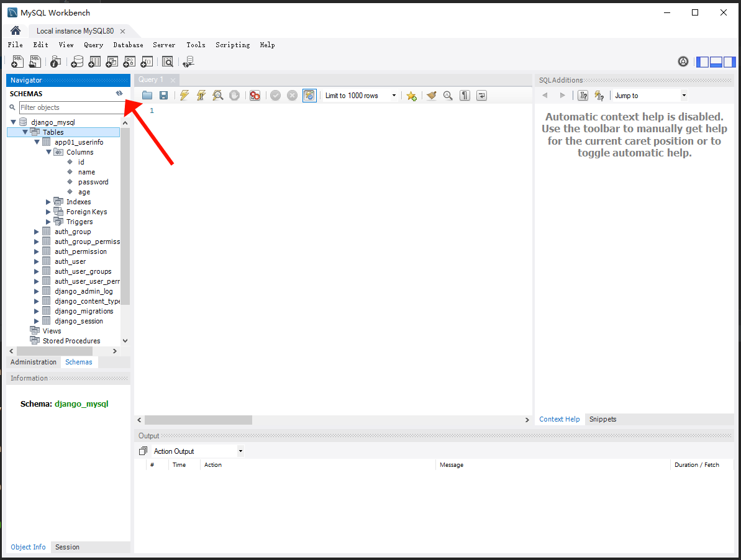The width and height of the screenshot is (741, 560).
Task: Open the Database menu
Action: tap(128, 45)
